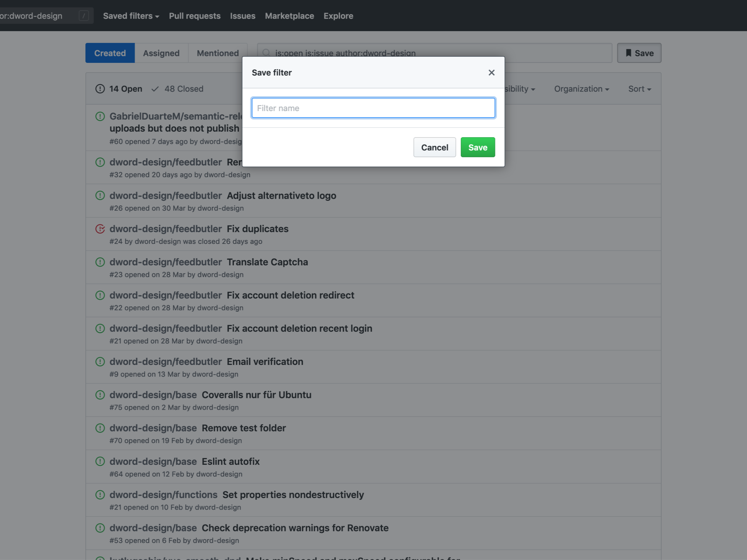Image resolution: width=747 pixels, height=560 pixels.
Task: Click the Cancel button in dialog
Action: [435, 147]
